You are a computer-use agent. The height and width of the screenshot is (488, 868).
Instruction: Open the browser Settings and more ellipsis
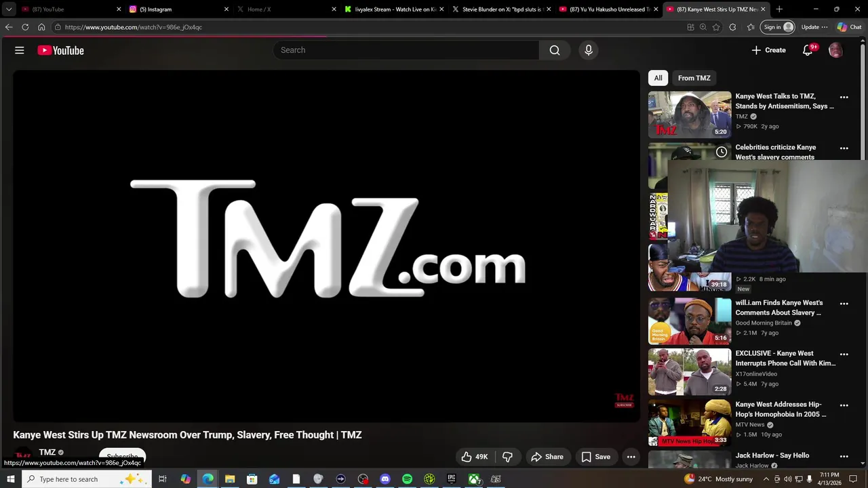[825, 27]
